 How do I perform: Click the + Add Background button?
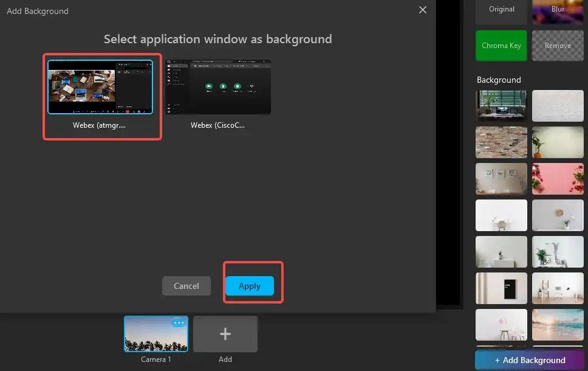[529, 359]
